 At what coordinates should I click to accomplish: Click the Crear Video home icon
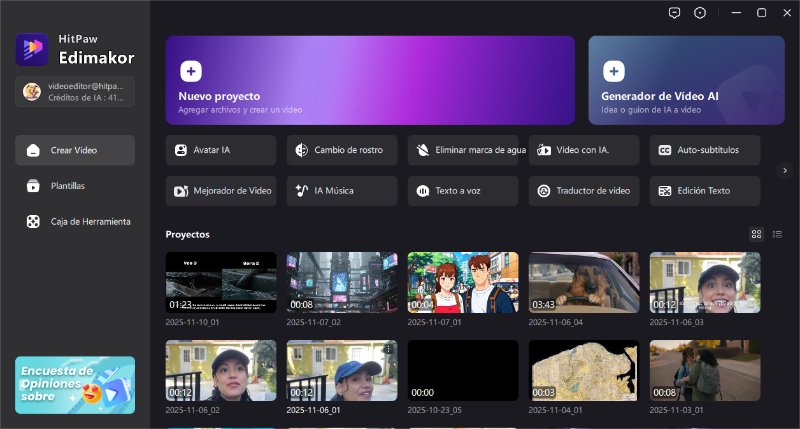[33, 150]
